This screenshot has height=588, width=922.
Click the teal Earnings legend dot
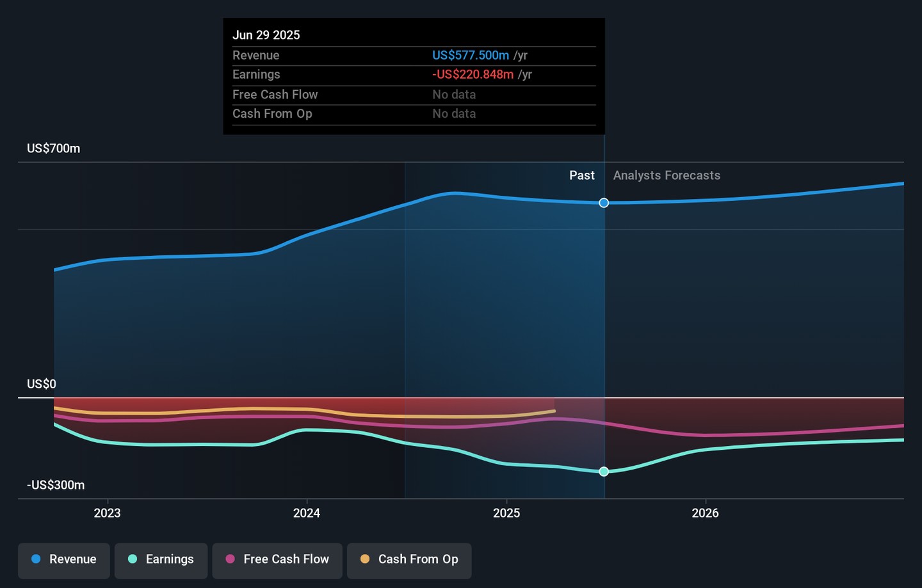tap(133, 559)
